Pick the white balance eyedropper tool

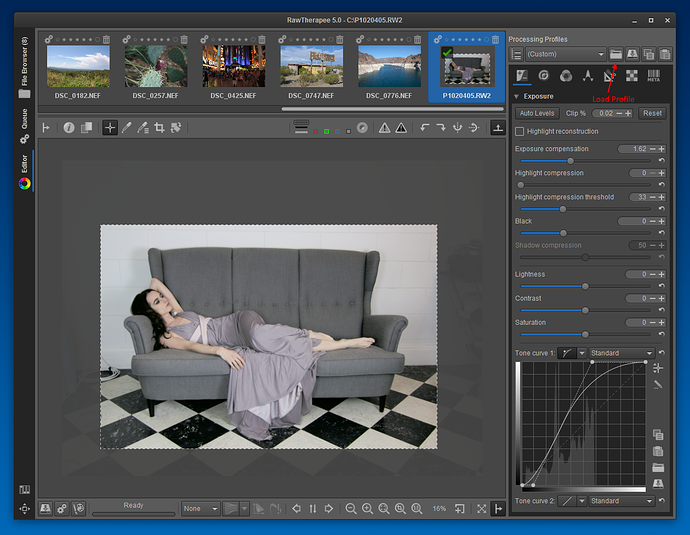(127, 128)
